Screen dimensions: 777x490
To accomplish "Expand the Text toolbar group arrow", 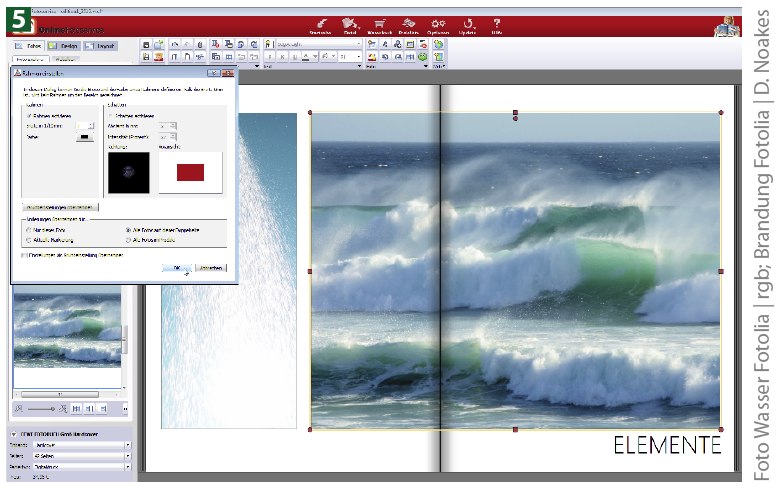I will click(359, 66).
